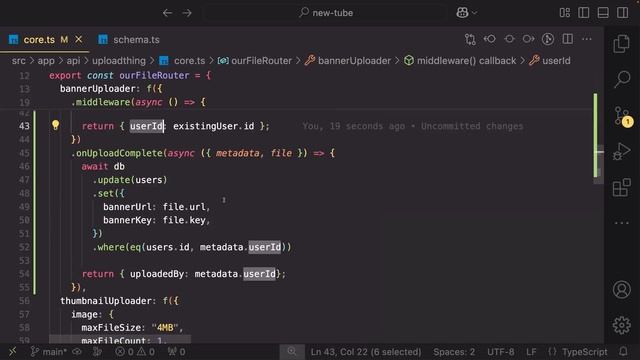Open Source Control with 1 change
The image size is (640, 360).
tap(622, 116)
